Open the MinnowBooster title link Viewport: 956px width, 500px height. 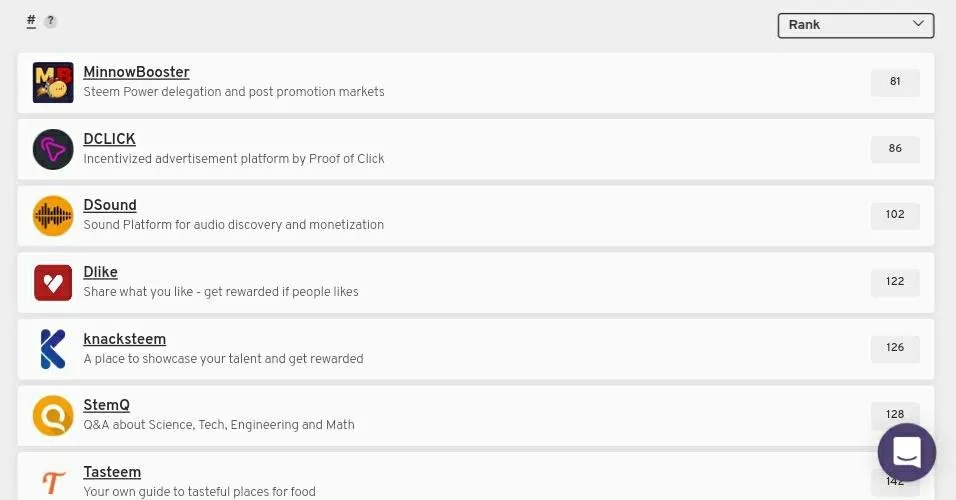point(137,72)
